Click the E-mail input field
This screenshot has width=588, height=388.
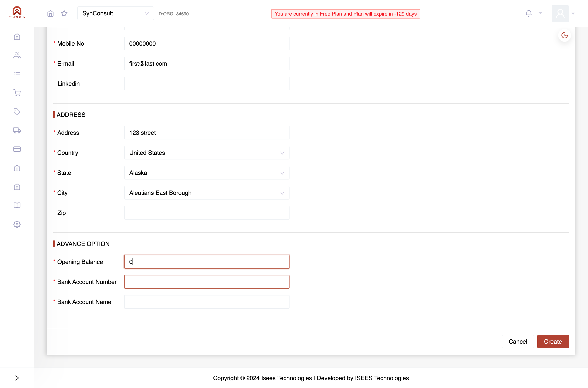click(x=207, y=64)
